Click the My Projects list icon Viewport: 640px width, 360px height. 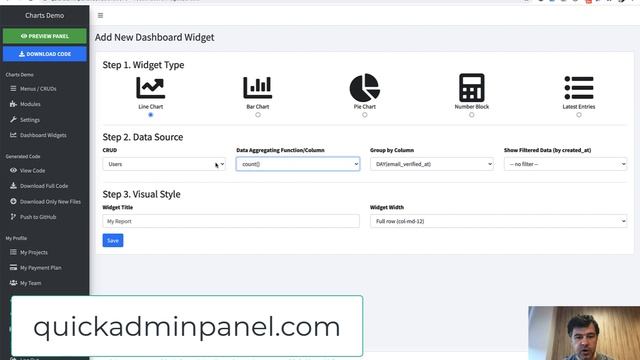pyautogui.click(x=13, y=252)
